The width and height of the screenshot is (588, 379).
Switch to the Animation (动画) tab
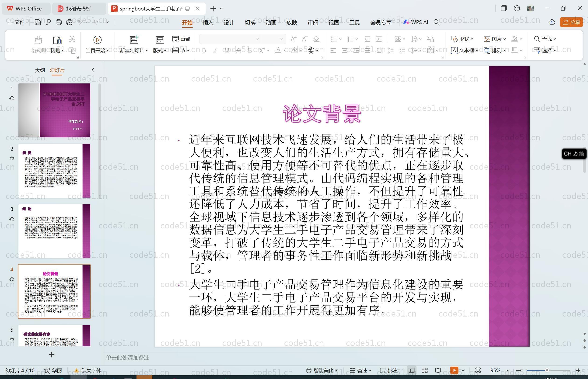(x=271, y=23)
